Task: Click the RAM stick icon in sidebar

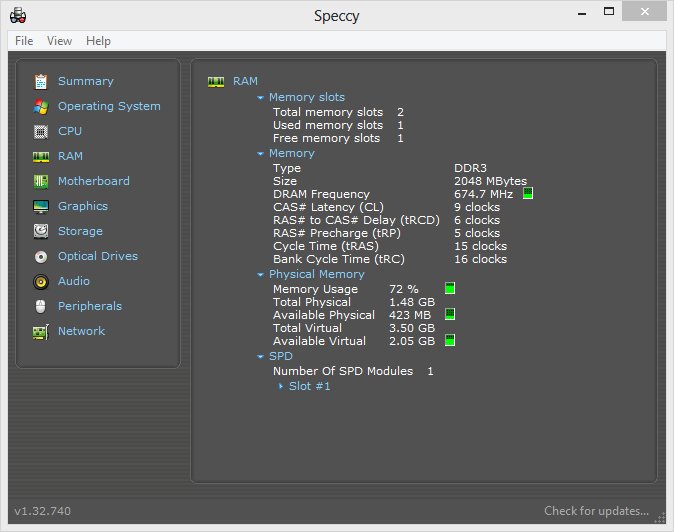Action: point(41,157)
